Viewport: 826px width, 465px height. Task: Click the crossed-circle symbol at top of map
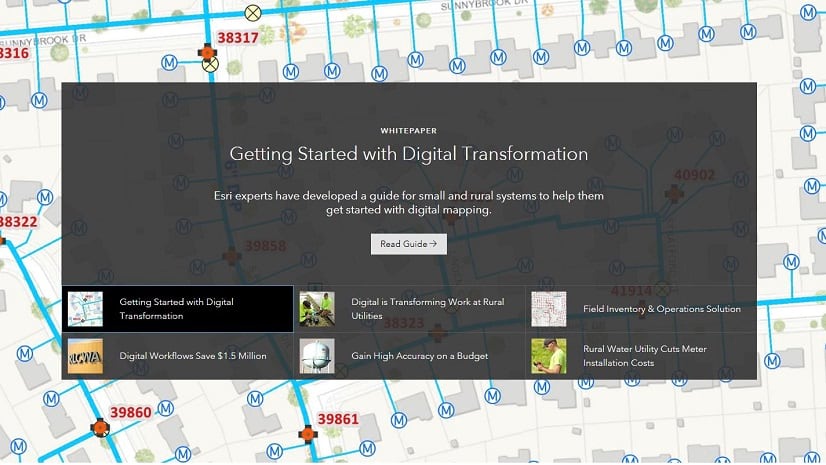(x=253, y=13)
